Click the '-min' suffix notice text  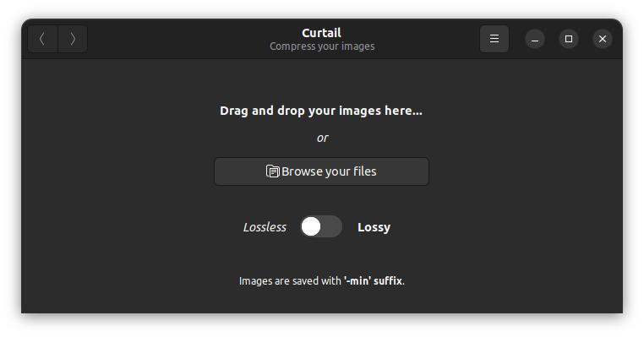(322, 280)
